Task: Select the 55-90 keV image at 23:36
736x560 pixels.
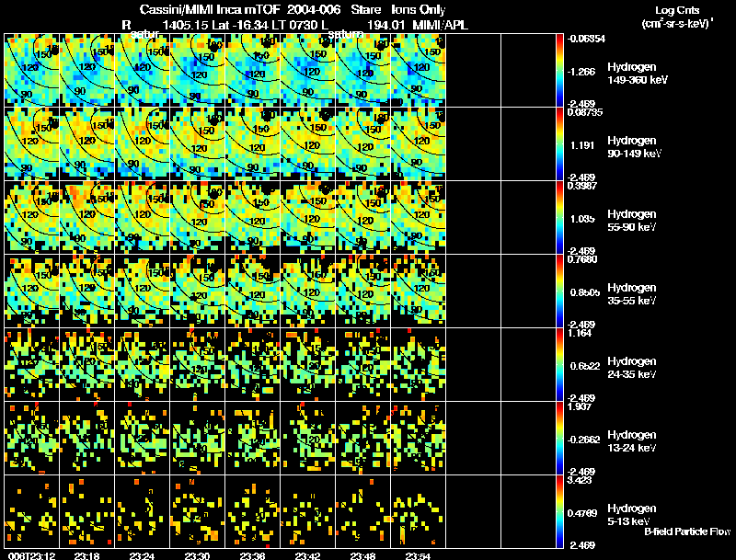Action: (x=252, y=218)
